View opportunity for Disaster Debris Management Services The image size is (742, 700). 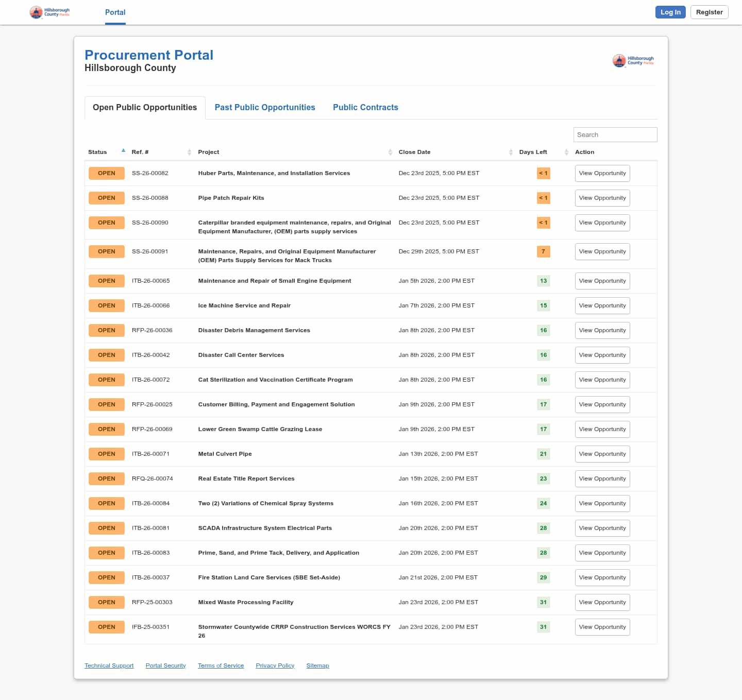coord(602,331)
